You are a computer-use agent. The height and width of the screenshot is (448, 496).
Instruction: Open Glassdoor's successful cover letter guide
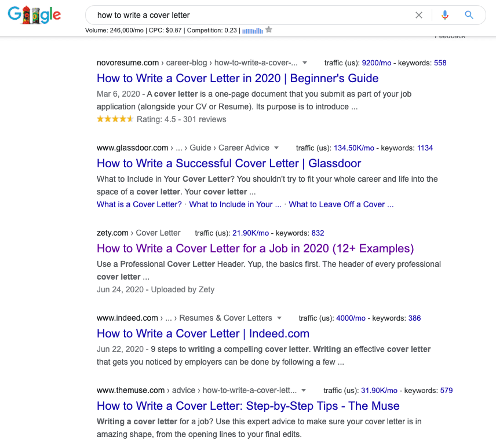coord(229,163)
